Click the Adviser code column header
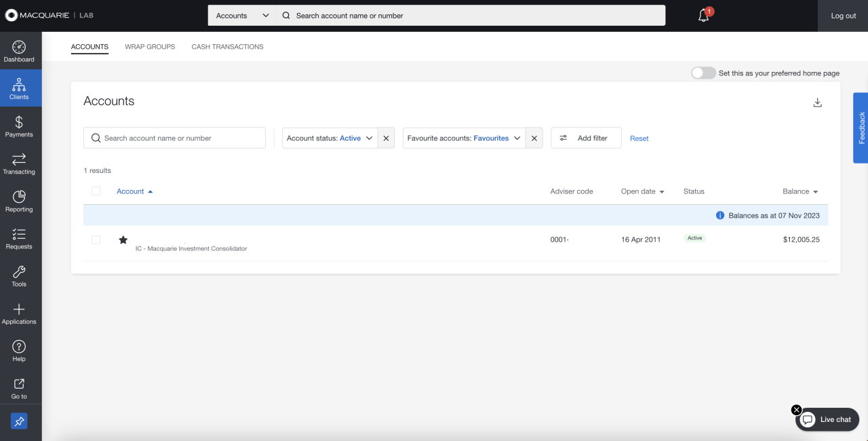868x441 pixels. [572, 191]
